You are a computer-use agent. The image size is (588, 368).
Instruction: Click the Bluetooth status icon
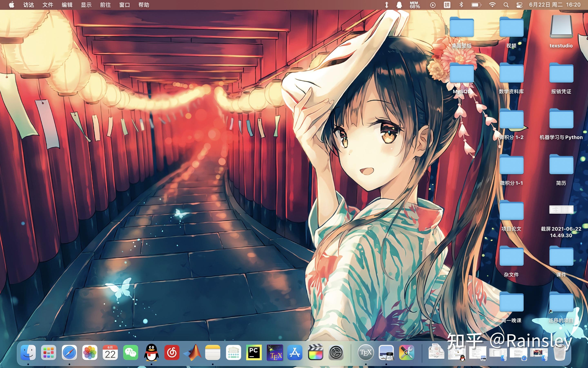tap(461, 5)
